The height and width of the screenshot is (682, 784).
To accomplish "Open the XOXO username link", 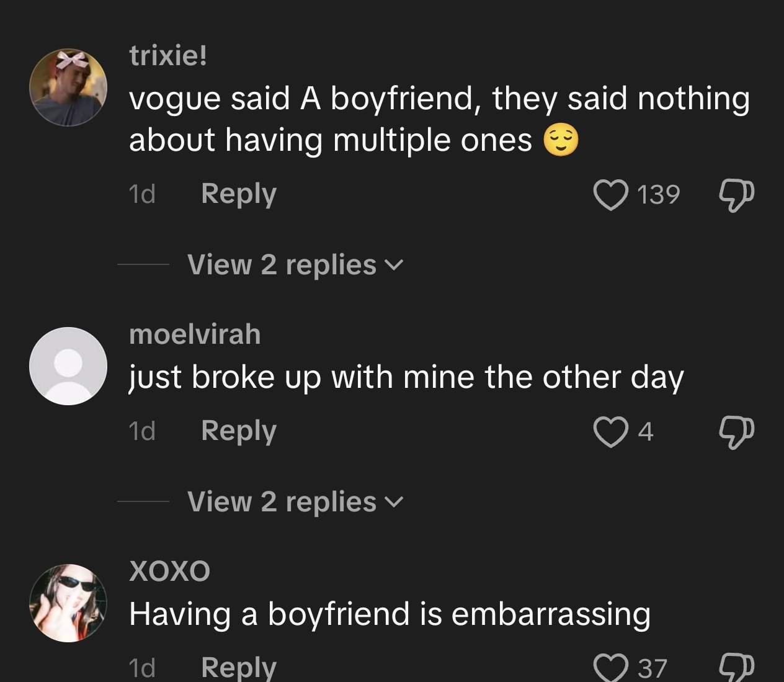I will click(169, 571).
